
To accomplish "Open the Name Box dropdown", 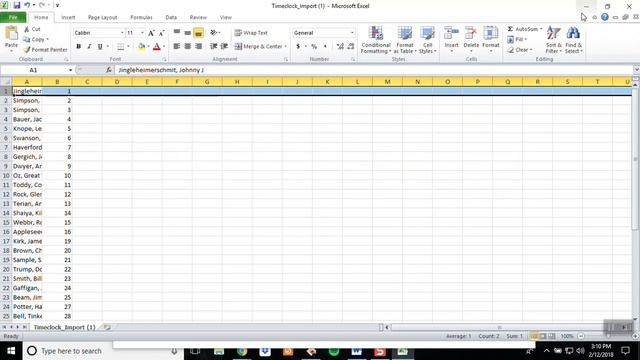I will click(70, 70).
